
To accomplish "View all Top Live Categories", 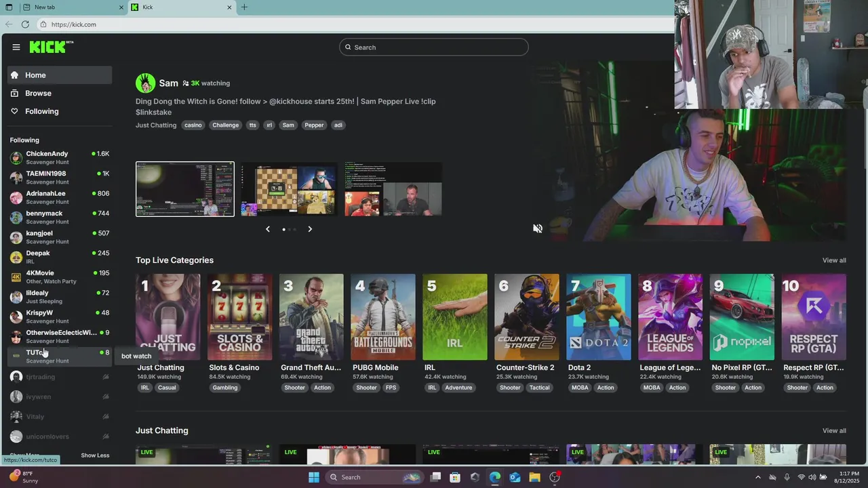I will [834, 260].
